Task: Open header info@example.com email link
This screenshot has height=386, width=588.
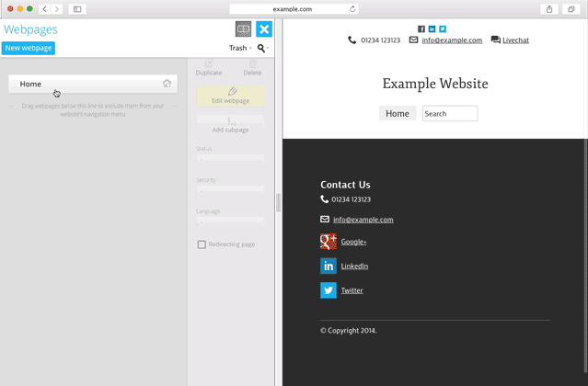Action: click(452, 40)
